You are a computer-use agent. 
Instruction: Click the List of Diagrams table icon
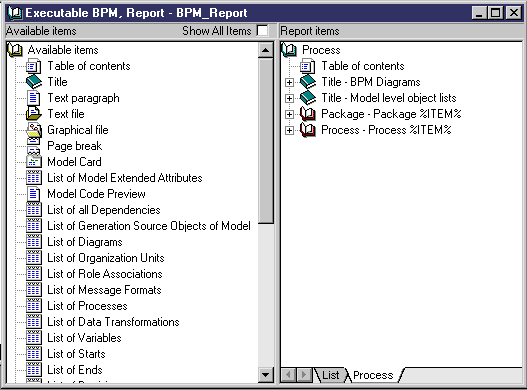pyautogui.click(x=34, y=242)
